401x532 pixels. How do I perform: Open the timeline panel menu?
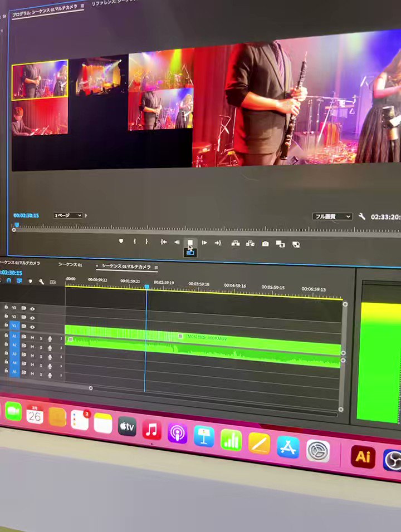tap(156, 268)
